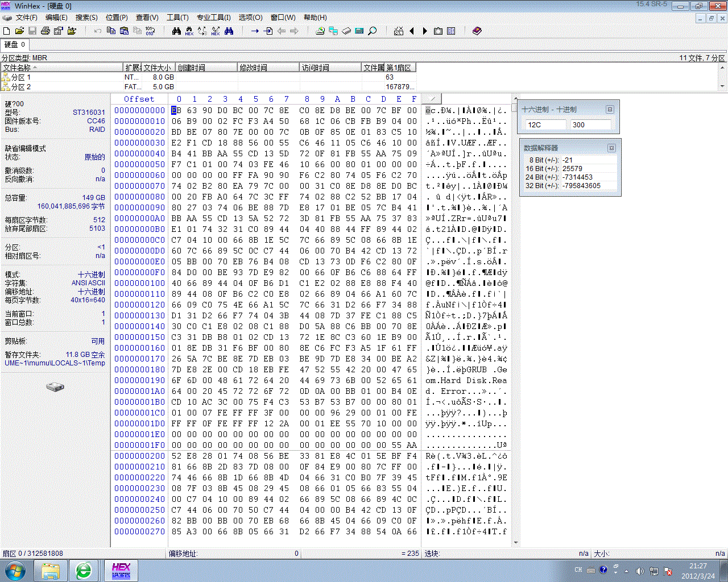Click the Open RAM memory chip icon
This screenshot has height=582, width=728.
pos(346,31)
